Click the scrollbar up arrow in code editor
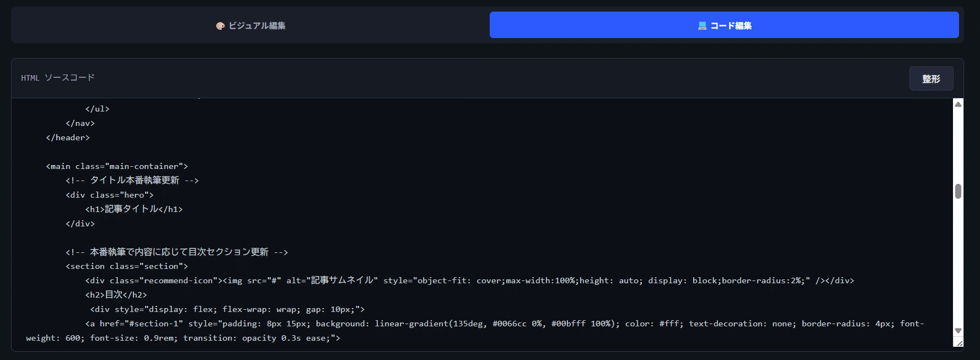 958,104
